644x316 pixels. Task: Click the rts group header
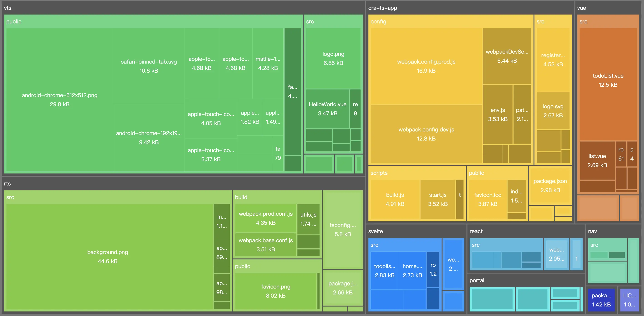(x=7, y=183)
